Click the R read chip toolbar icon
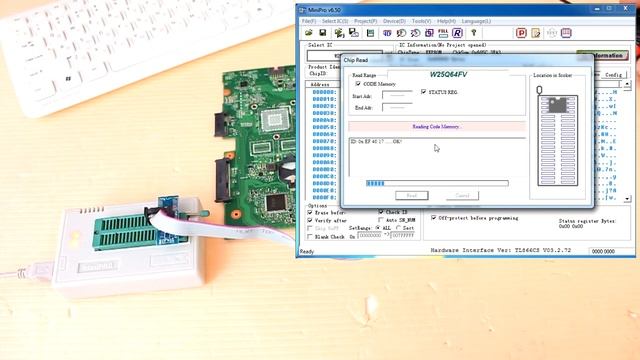Image resolution: width=640 pixels, height=360 pixels. point(457,33)
